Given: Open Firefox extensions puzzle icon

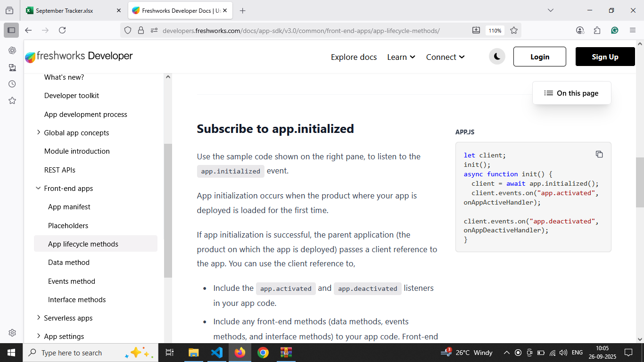Looking at the screenshot, I should 597,30.
